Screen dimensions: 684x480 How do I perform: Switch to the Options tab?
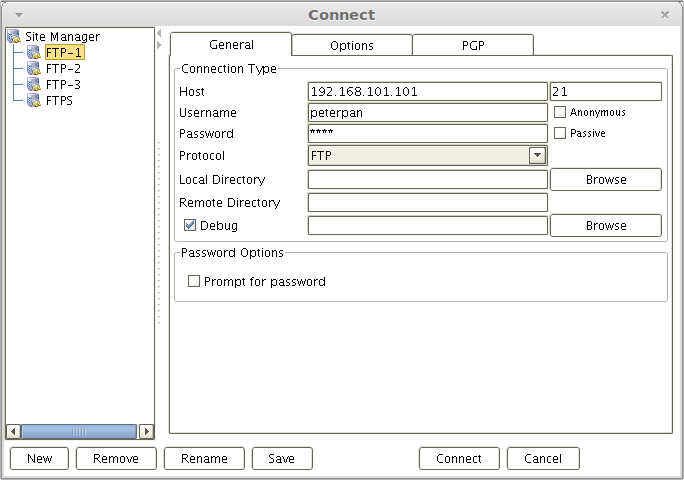(x=352, y=45)
